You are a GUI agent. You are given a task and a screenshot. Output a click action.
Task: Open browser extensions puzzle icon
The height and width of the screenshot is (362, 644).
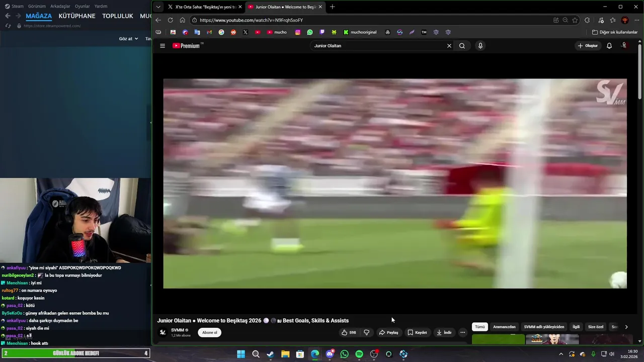pos(587,20)
